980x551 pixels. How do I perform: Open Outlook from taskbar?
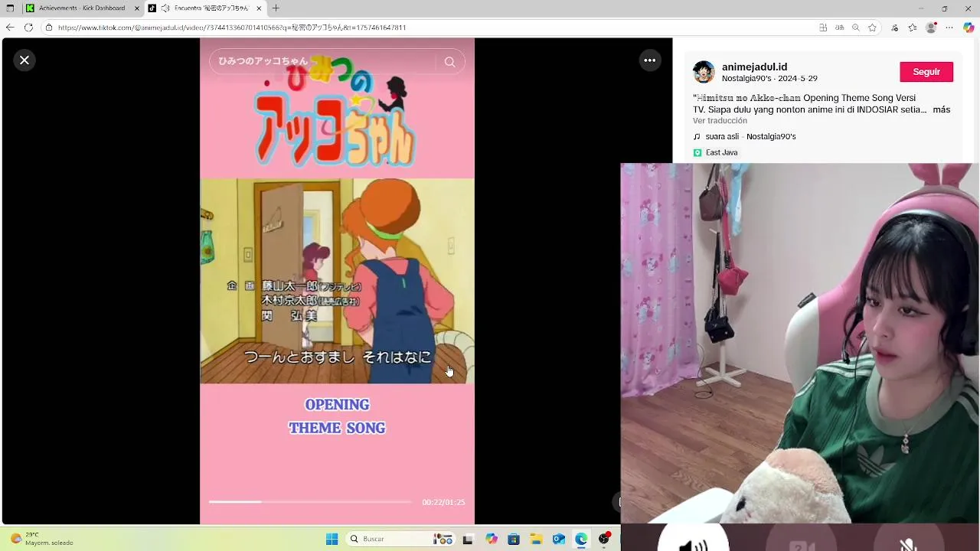pyautogui.click(x=559, y=539)
